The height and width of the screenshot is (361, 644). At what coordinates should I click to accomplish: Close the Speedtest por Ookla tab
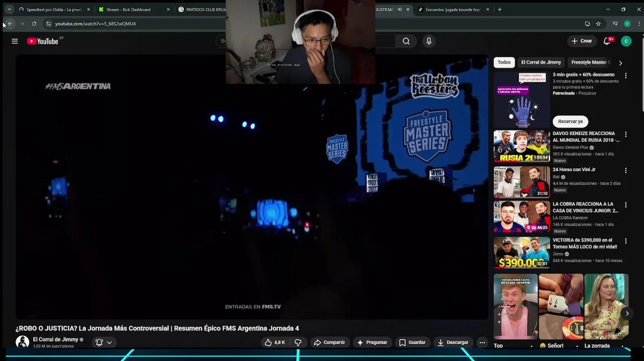(88, 10)
